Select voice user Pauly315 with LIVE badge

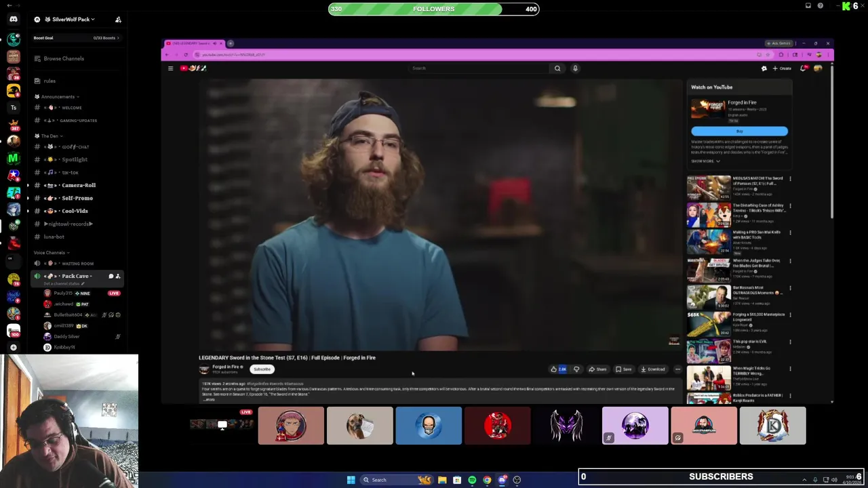pos(81,293)
